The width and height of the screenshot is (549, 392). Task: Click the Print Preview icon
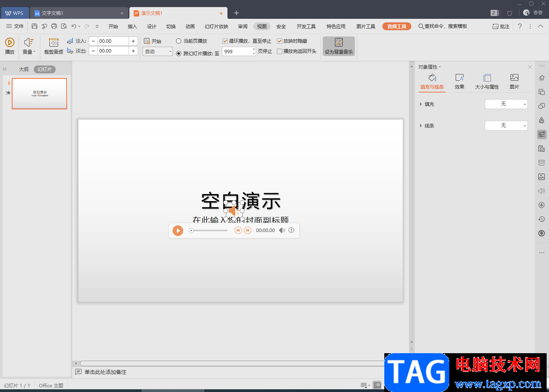click(64, 26)
